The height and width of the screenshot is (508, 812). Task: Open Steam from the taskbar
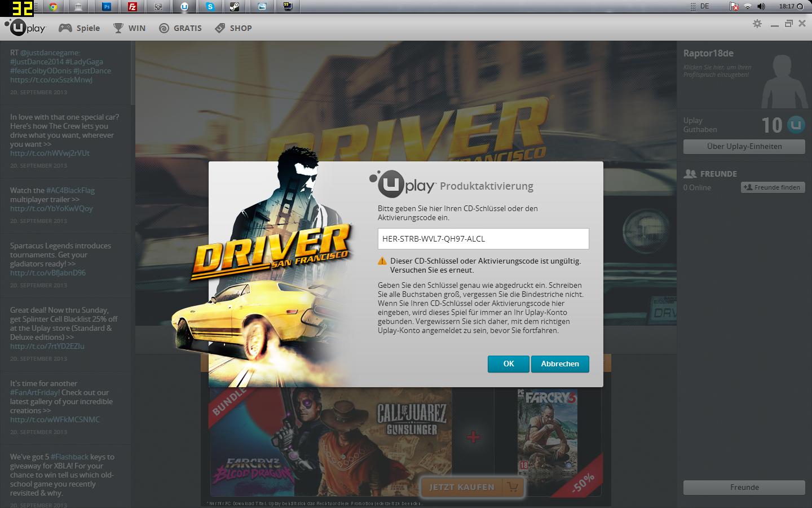234,7
